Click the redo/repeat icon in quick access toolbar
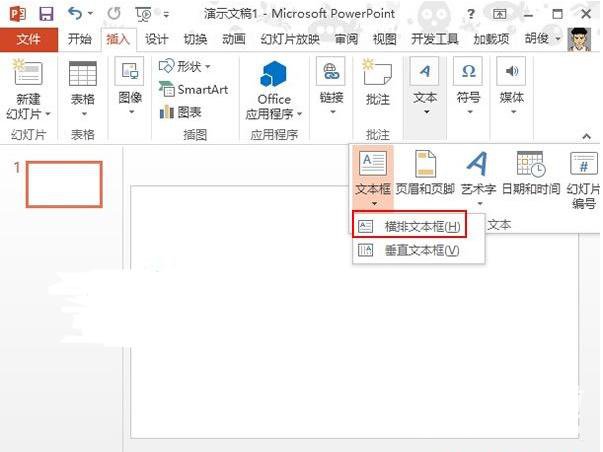The height and width of the screenshot is (452, 603). [114, 14]
